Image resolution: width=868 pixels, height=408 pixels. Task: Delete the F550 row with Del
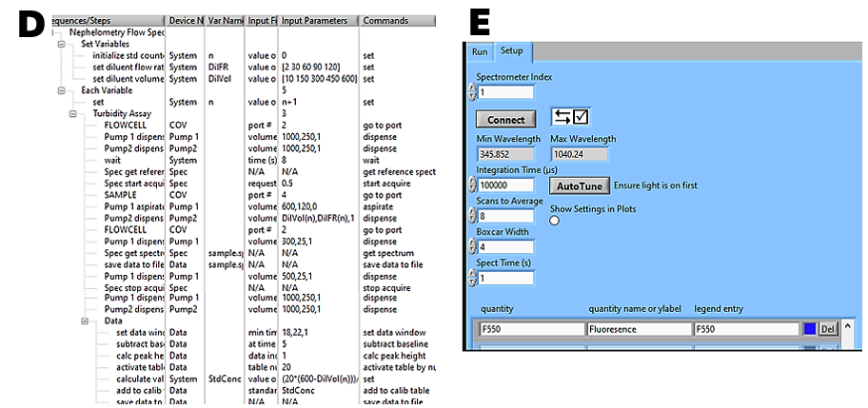(x=827, y=329)
